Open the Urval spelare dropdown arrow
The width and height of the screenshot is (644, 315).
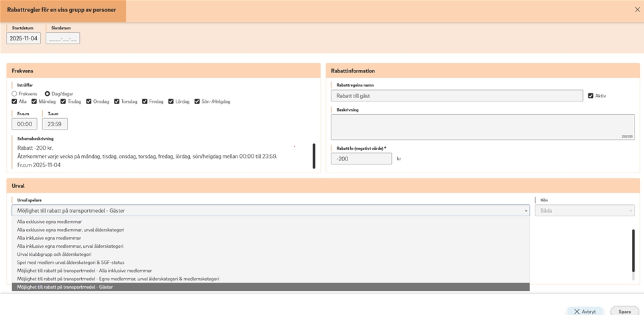[526, 211]
